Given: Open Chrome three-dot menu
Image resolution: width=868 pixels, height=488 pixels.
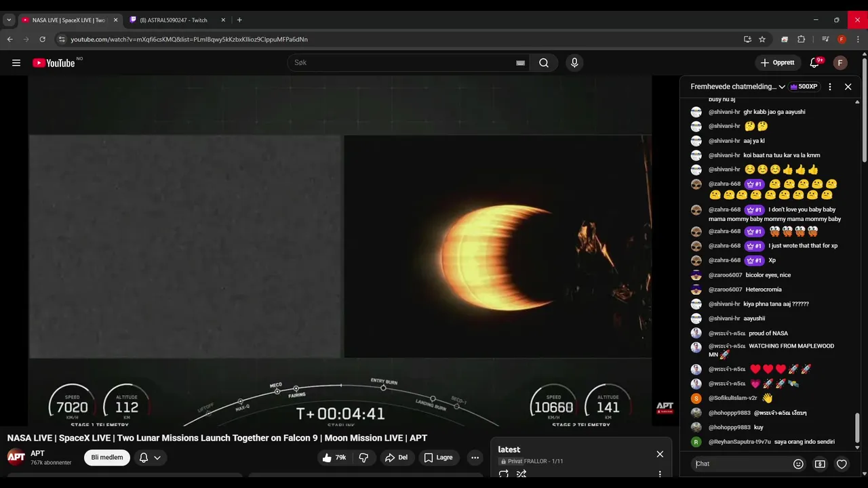Looking at the screenshot, I should coord(858,39).
